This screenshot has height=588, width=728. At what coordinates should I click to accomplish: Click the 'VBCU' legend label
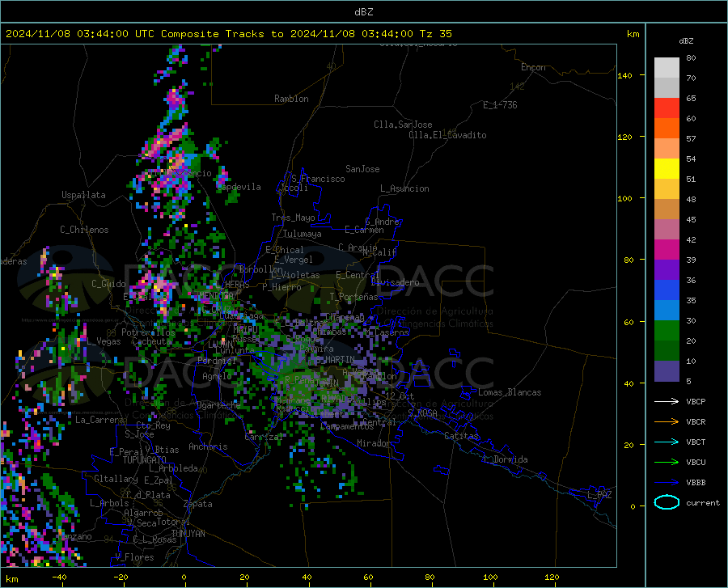(x=696, y=463)
